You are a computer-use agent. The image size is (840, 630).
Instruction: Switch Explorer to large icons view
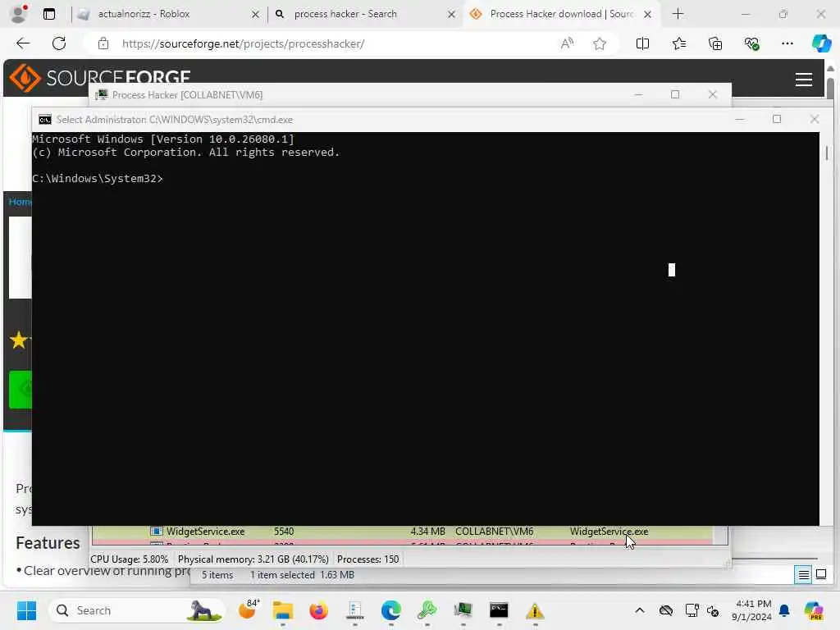[x=820, y=575]
